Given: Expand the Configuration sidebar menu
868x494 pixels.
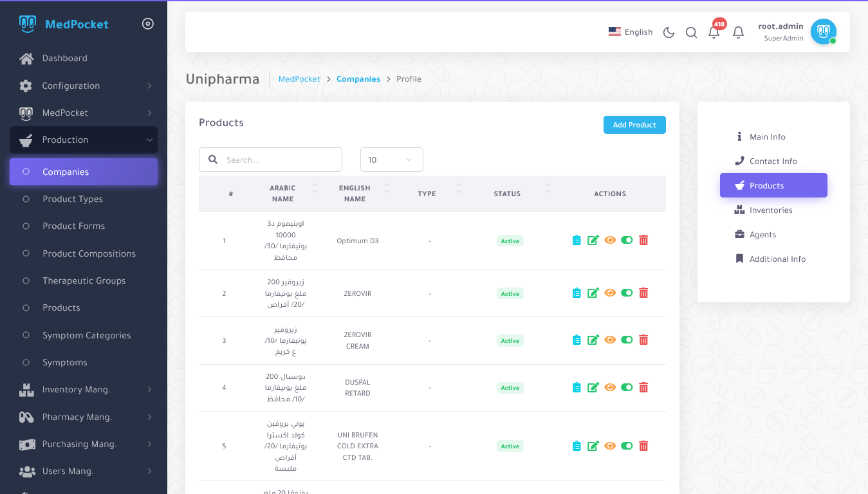Looking at the screenshot, I should [x=84, y=86].
